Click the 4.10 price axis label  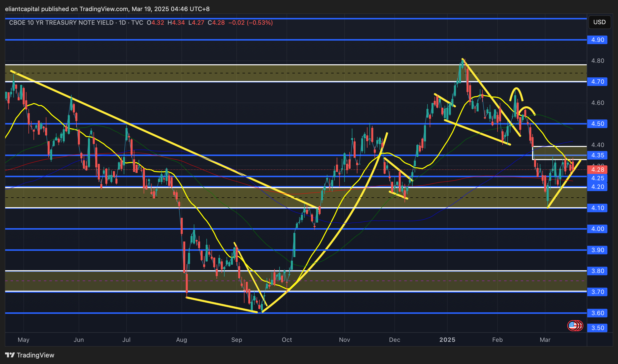(x=597, y=208)
